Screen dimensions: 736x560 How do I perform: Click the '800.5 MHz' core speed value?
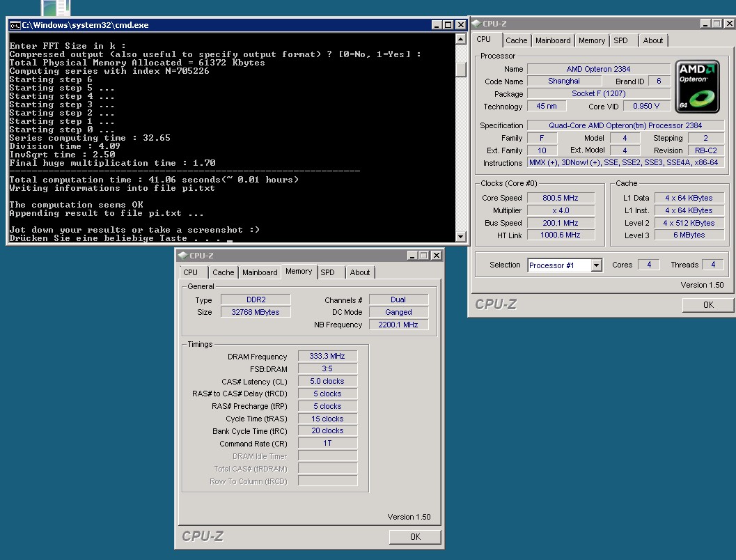pyautogui.click(x=561, y=198)
